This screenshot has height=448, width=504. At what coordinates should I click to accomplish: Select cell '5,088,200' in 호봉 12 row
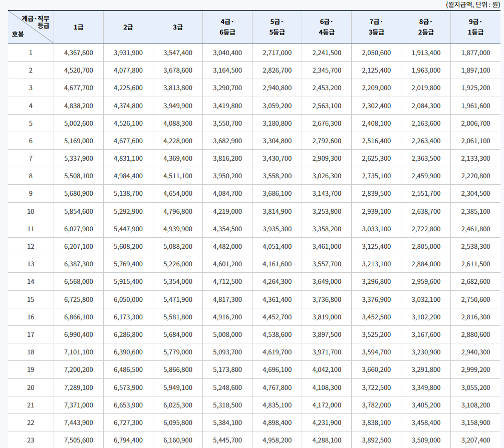point(178,246)
